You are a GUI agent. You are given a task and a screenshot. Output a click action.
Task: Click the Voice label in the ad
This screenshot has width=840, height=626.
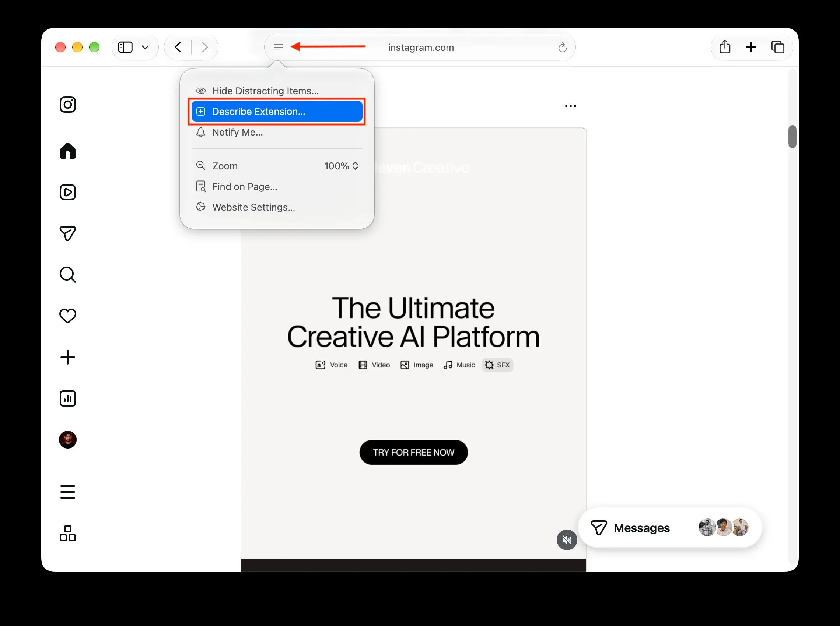point(339,365)
